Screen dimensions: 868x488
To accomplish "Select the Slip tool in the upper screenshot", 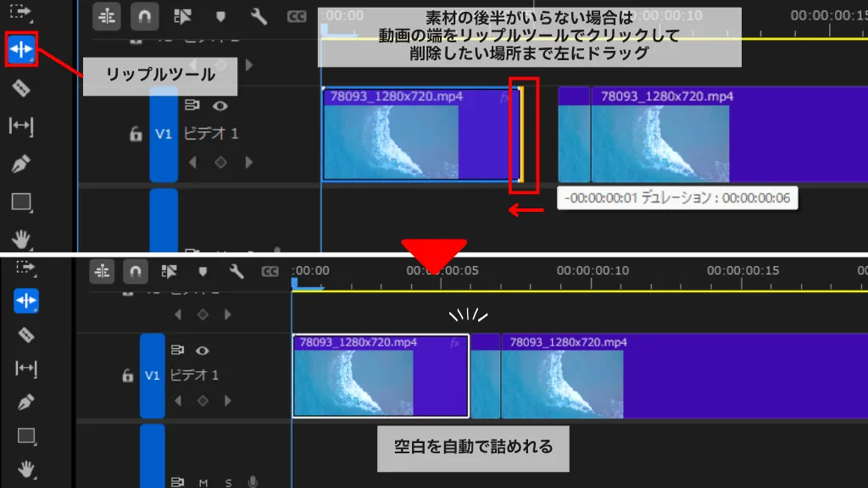I will point(21,126).
